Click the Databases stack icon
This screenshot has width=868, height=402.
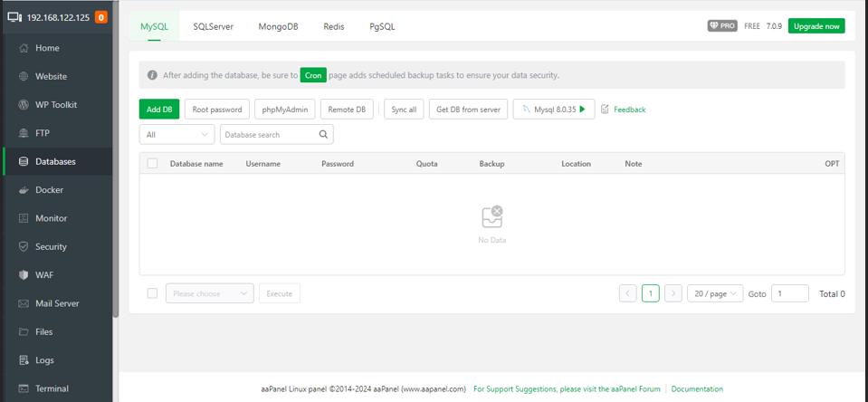24,162
